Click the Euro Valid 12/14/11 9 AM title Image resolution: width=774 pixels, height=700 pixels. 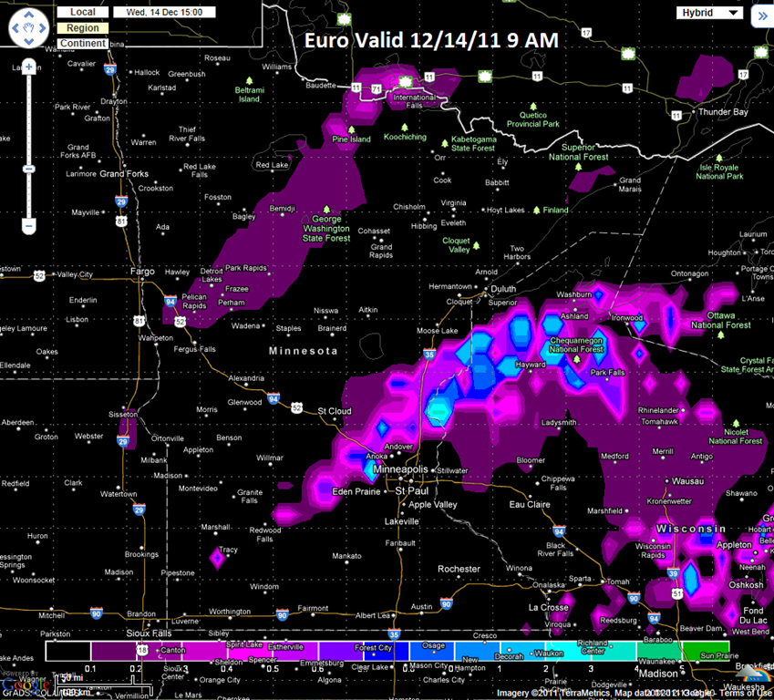(x=431, y=40)
